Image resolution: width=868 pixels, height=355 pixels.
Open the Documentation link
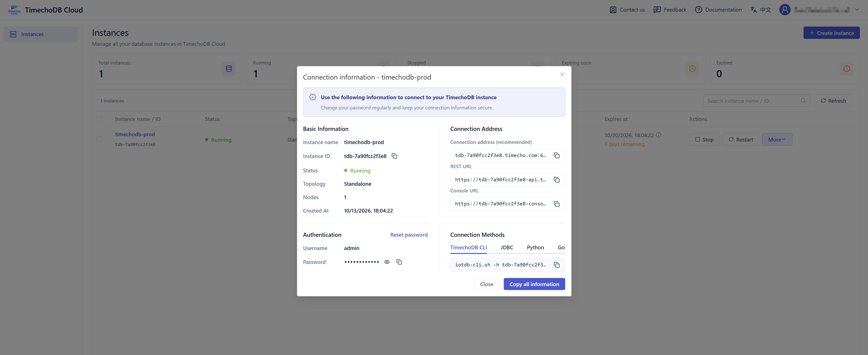pos(718,9)
